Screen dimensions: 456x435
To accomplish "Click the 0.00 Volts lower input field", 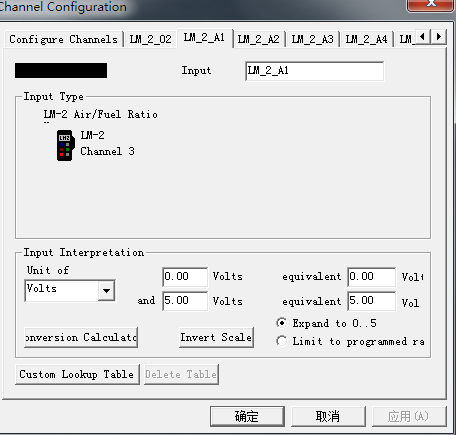I will [185, 277].
